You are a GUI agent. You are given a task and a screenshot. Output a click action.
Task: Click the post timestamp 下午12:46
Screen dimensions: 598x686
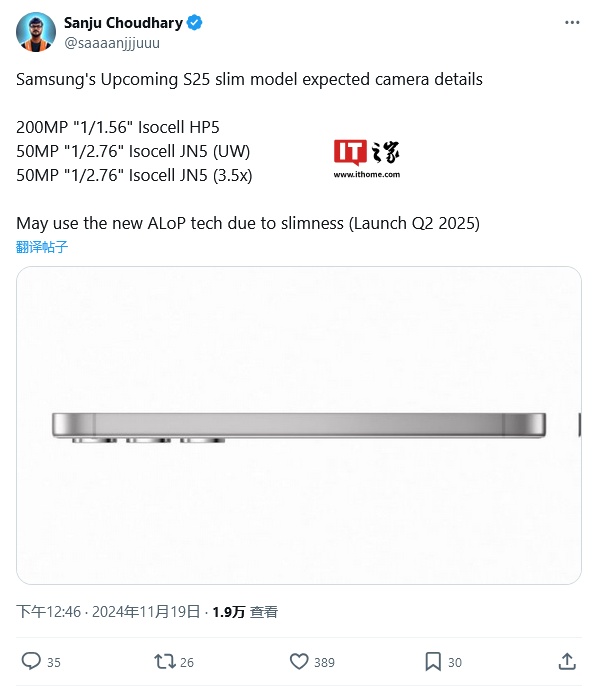point(49,612)
